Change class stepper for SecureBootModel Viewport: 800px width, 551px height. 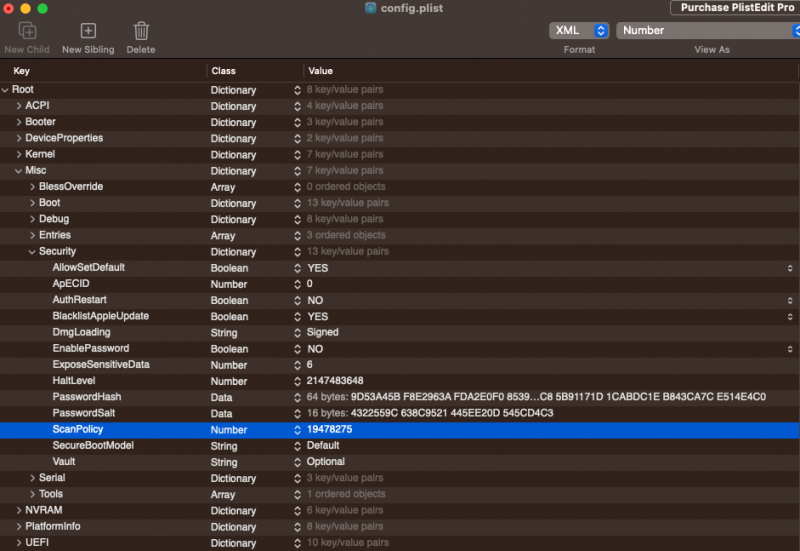coord(297,446)
